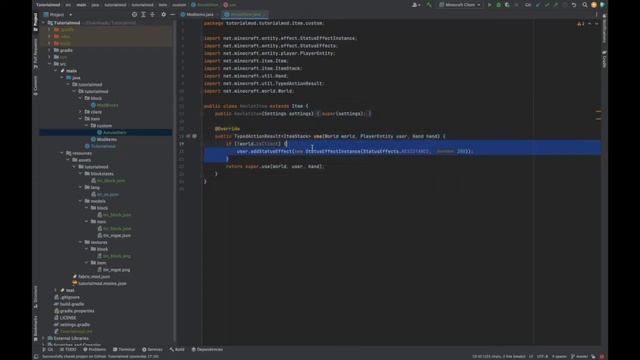Collapse the blockstates folder node

tap(80, 173)
